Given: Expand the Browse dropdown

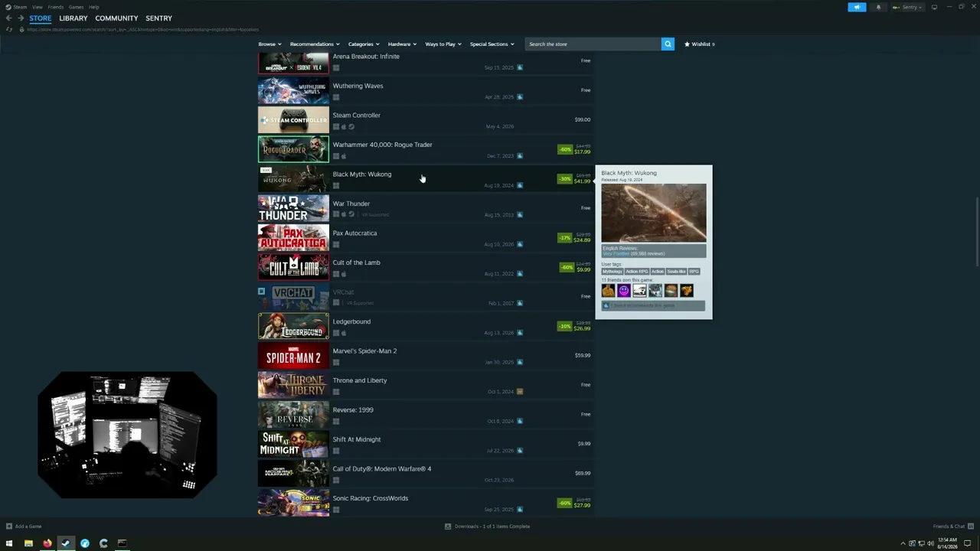Looking at the screenshot, I should tap(269, 44).
